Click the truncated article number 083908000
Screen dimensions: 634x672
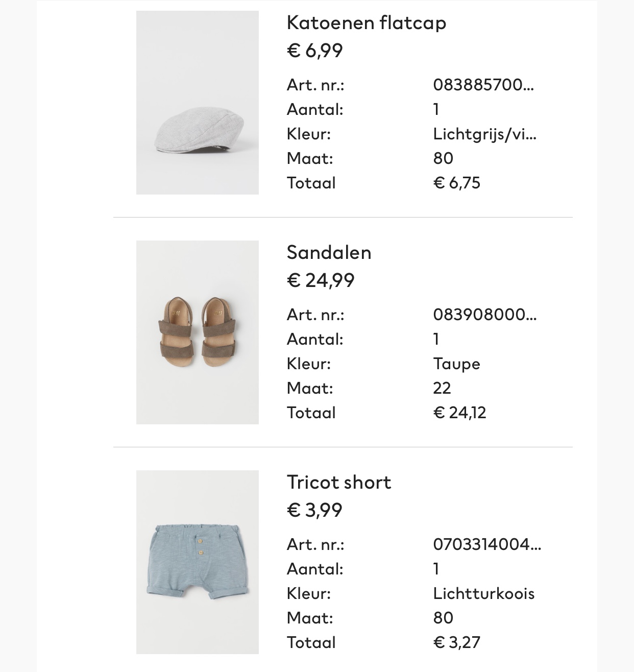coord(485,315)
